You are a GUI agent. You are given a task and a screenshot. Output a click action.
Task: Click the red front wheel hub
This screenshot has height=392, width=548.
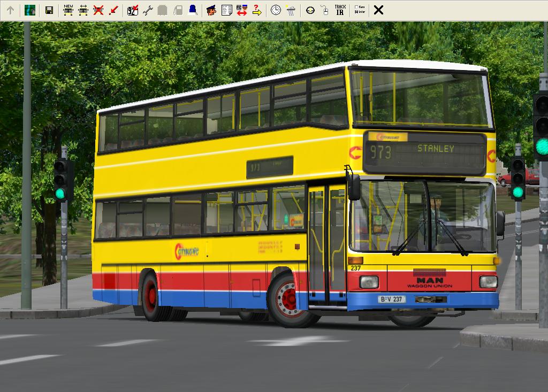288,299
